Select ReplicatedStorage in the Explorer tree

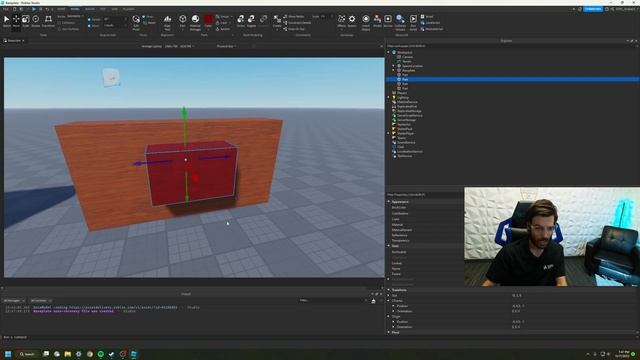click(409, 111)
